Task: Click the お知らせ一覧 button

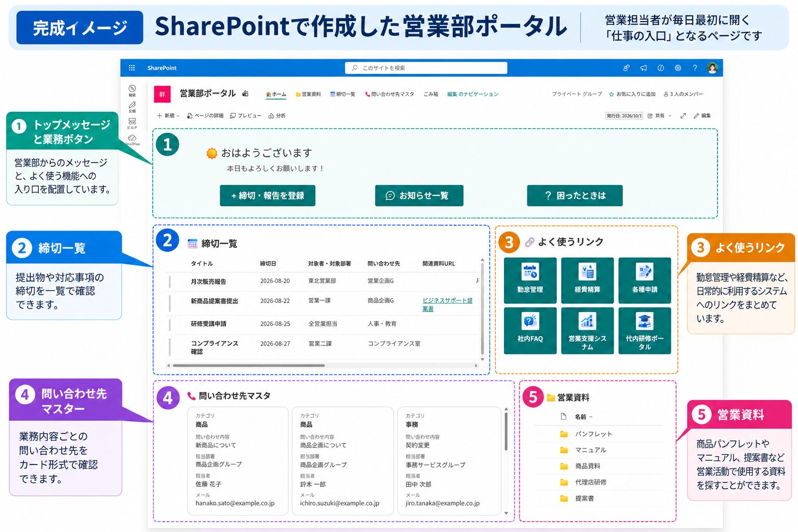Action: pyautogui.click(x=419, y=195)
